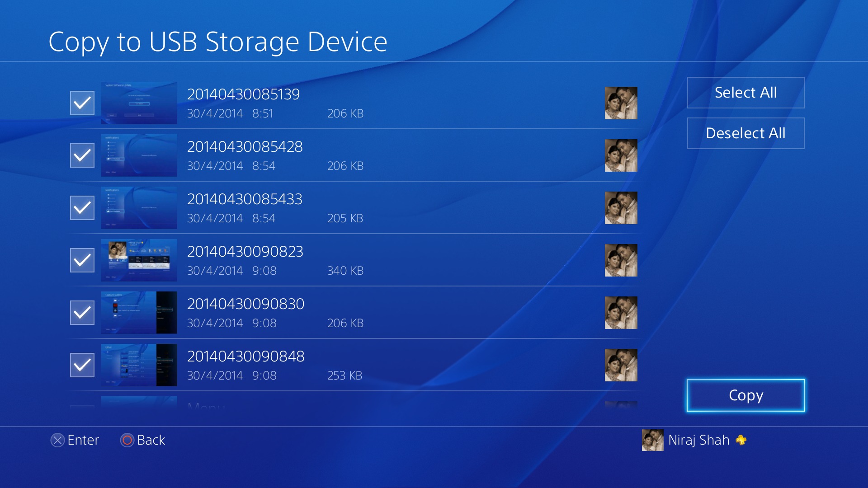Open the 20140430090823 screenshot thumbnail
This screenshot has width=868, height=488.
[139, 260]
